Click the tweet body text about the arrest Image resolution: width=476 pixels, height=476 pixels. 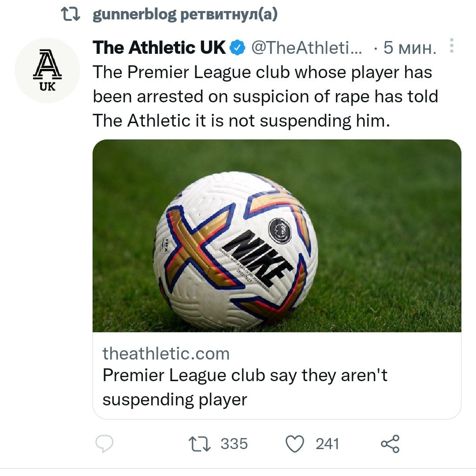coord(264,97)
